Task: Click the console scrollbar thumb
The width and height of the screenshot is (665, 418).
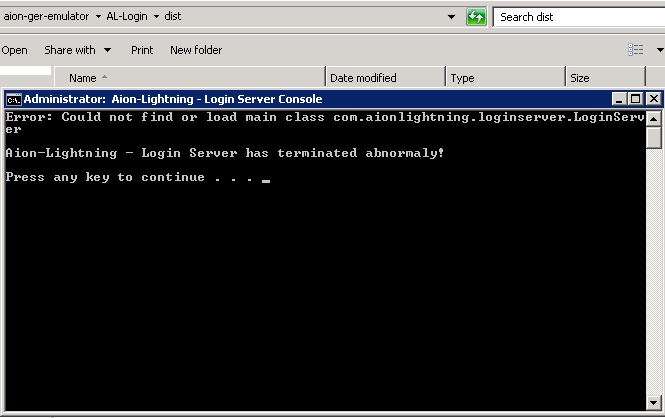Action: (x=654, y=137)
